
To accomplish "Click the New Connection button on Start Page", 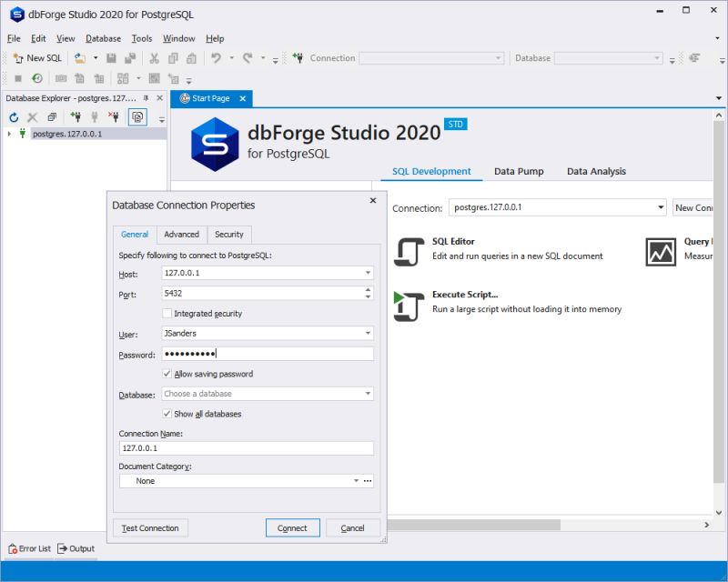I will (693, 208).
